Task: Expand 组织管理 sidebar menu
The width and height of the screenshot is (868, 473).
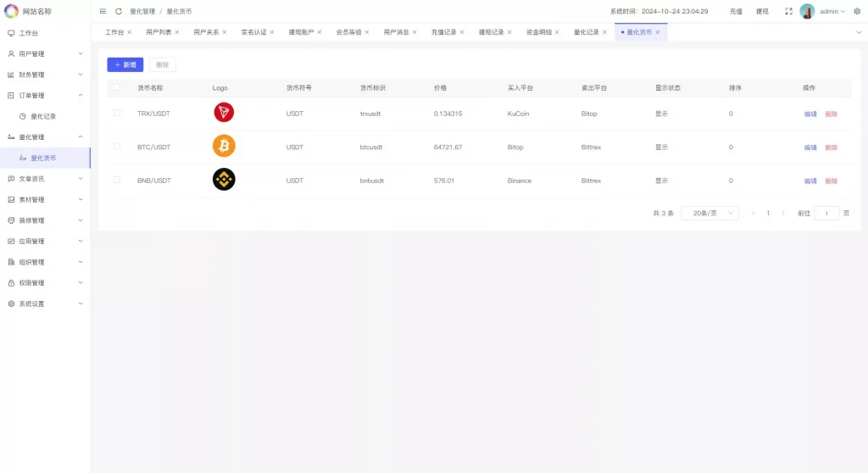Action: click(x=45, y=262)
